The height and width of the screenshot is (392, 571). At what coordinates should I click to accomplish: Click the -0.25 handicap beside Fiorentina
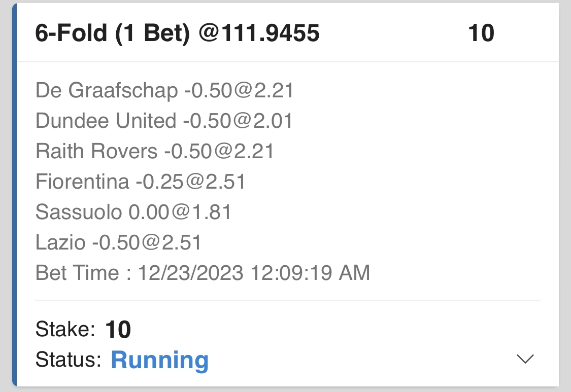[x=154, y=182]
